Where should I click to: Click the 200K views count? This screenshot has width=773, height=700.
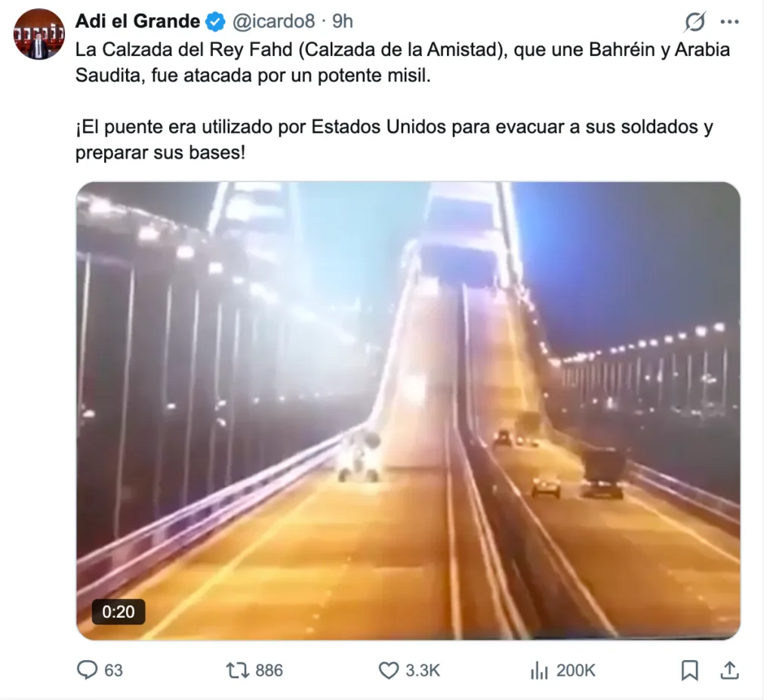(576, 671)
